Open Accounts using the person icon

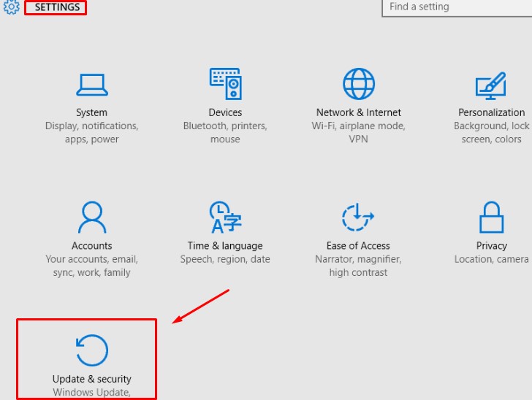[91, 218]
